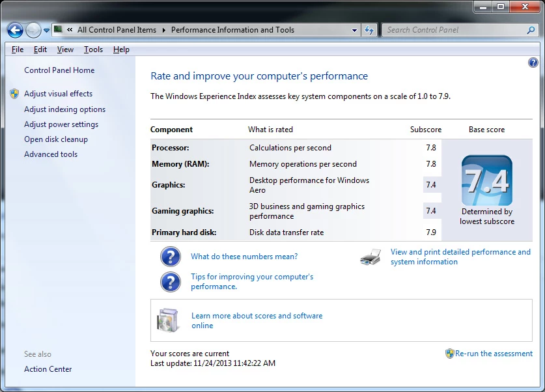Open the Edit menu
The image size is (545, 392).
(40, 49)
